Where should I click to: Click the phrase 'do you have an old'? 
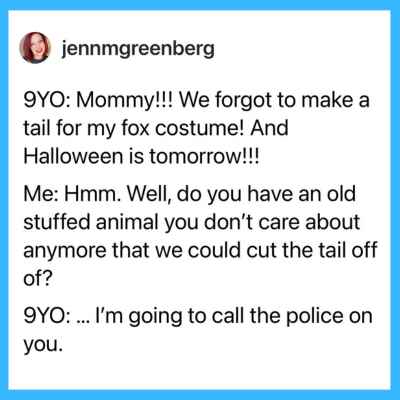tap(267, 194)
